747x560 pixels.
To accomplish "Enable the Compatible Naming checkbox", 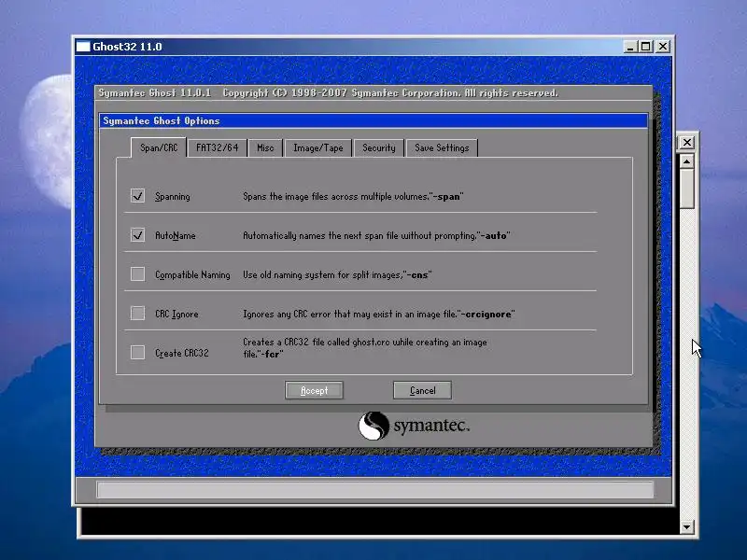I will (x=137, y=273).
